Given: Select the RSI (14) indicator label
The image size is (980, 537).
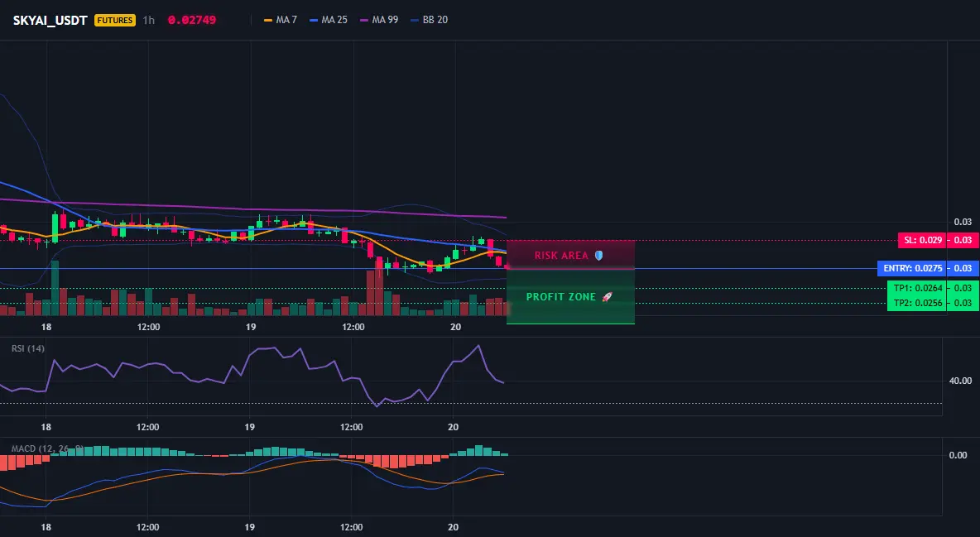Looking at the screenshot, I should 28,348.
